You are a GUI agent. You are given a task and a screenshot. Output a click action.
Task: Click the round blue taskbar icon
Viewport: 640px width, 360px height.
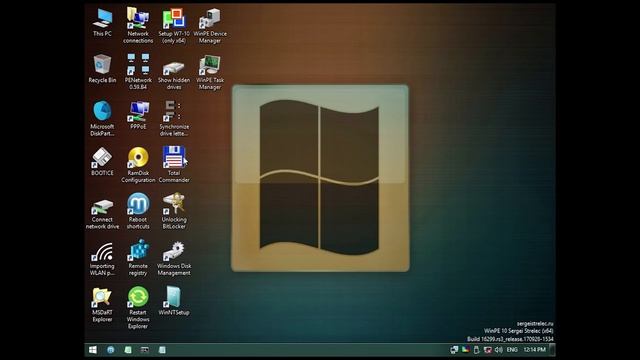[x=111, y=350]
